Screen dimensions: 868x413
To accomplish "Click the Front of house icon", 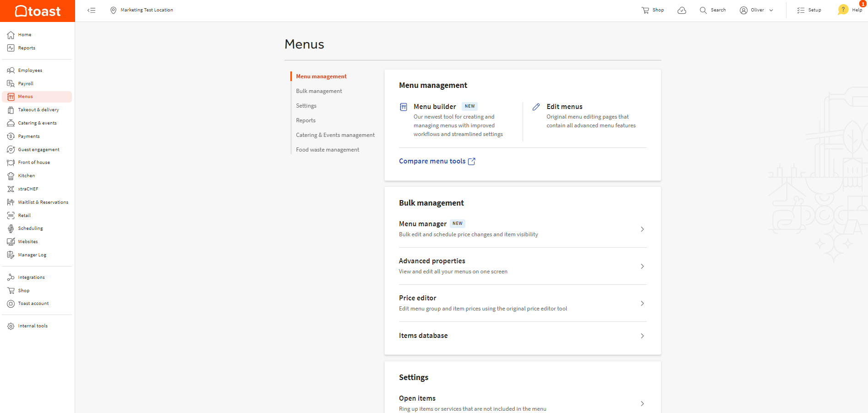I will (x=11, y=163).
